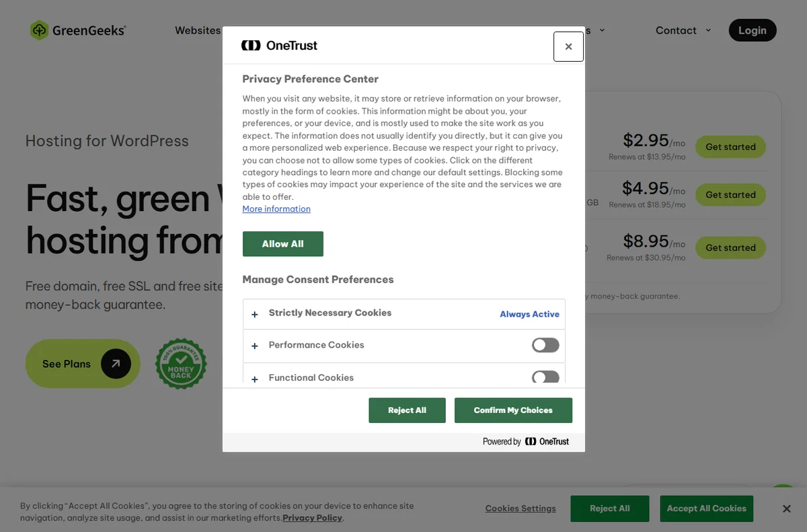Viewport: 807px width, 532px height.
Task: Click the arrow icon on See Plans
Action: [116, 364]
